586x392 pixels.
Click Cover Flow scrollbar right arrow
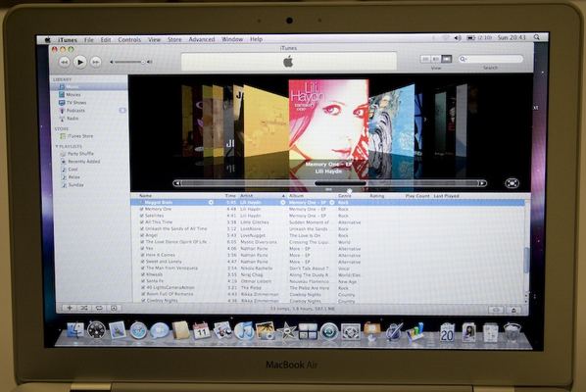coord(482,183)
